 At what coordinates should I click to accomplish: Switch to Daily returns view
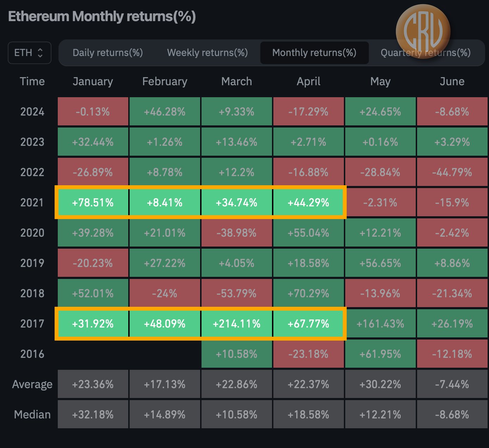[x=107, y=52]
